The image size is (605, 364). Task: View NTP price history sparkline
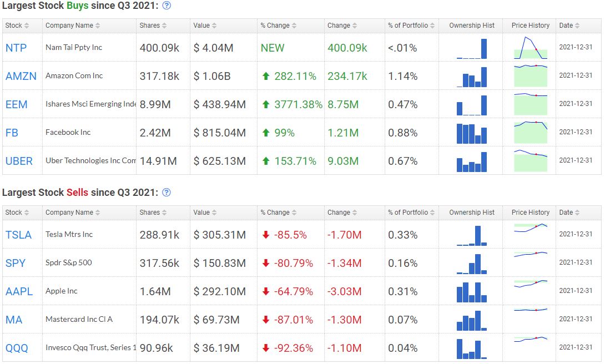[x=531, y=48]
